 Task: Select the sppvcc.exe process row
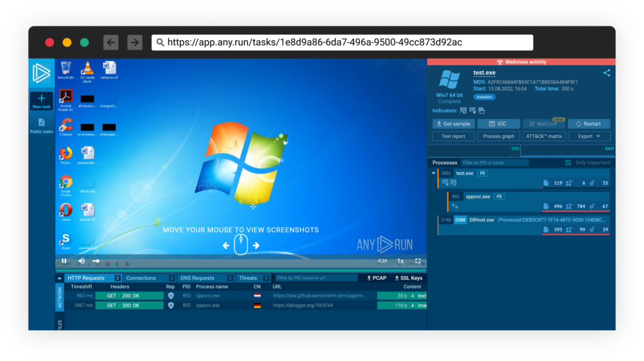[529, 201]
